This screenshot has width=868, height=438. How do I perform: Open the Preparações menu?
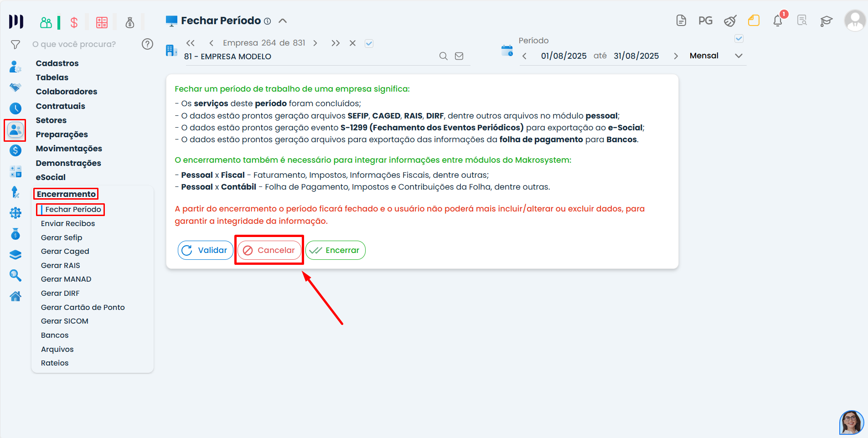[62, 134]
